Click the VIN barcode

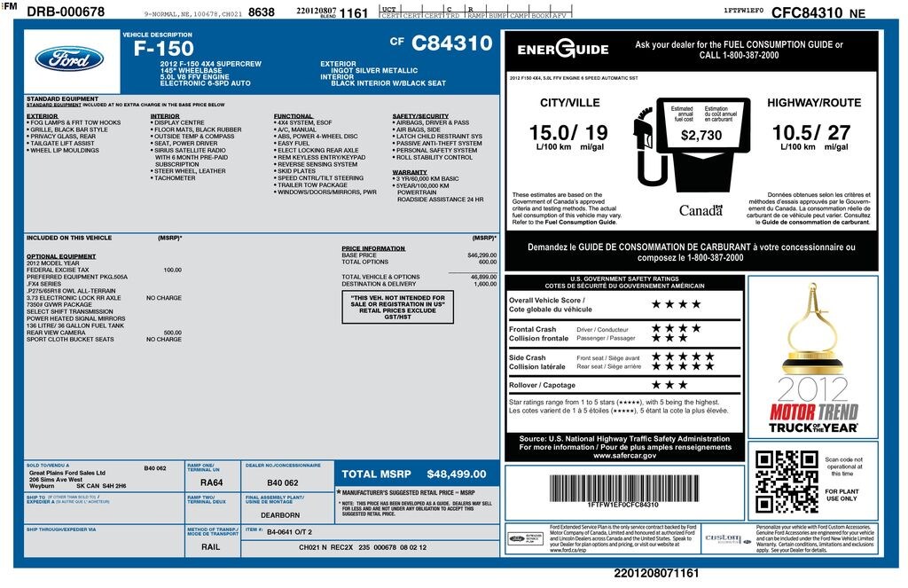click(x=622, y=488)
